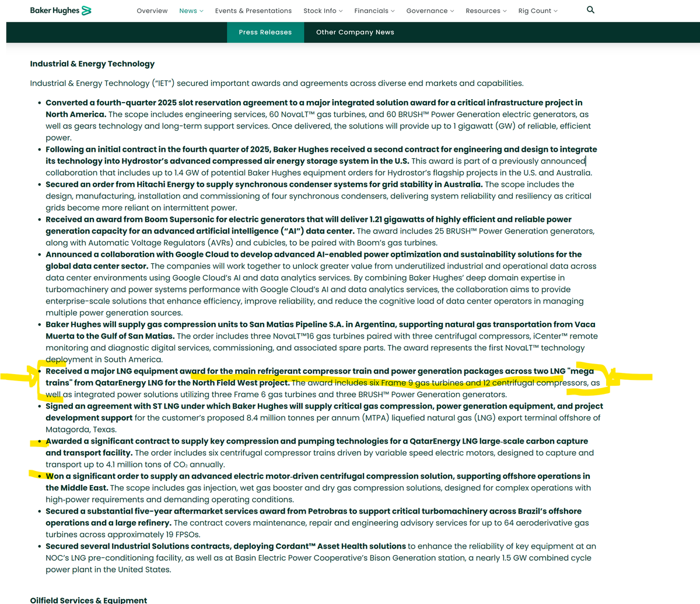Go to Events & Presentations
The image size is (700, 604).
point(253,11)
